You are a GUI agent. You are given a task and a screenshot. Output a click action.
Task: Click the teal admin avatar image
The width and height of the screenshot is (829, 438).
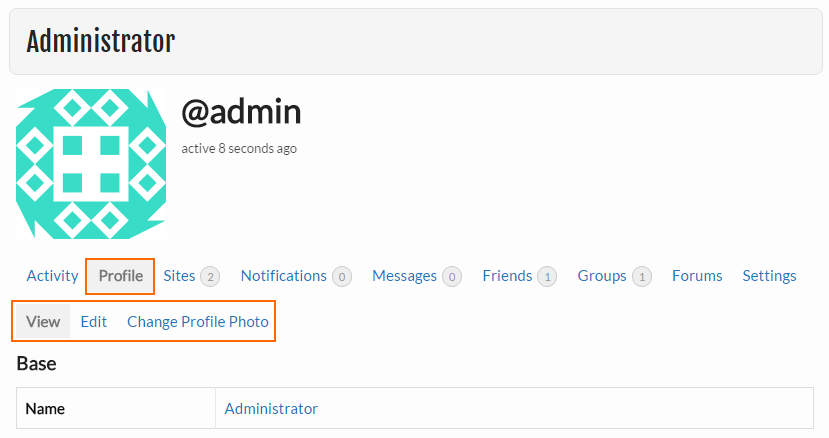91,164
